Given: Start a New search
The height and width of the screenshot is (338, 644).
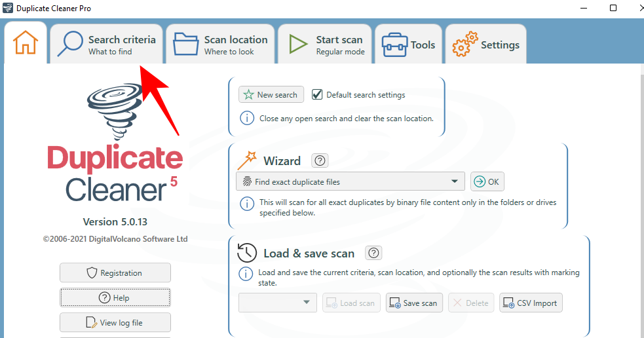Looking at the screenshot, I should click(x=271, y=94).
